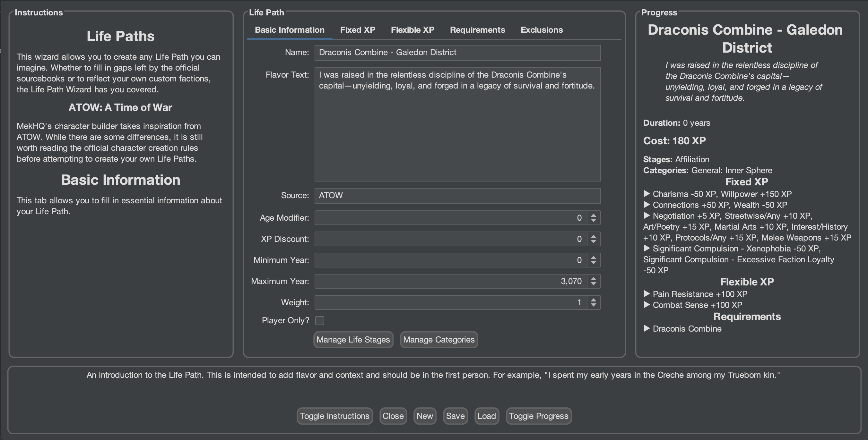This screenshot has height=440, width=868.
Task: Click the Close button
Action: click(x=393, y=416)
